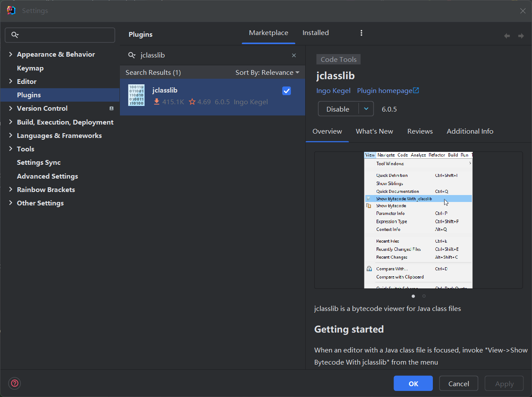532x397 pixels.
Task: Clear the jclasslib search query
Action: pyautogui.click(x=294, y=55)
